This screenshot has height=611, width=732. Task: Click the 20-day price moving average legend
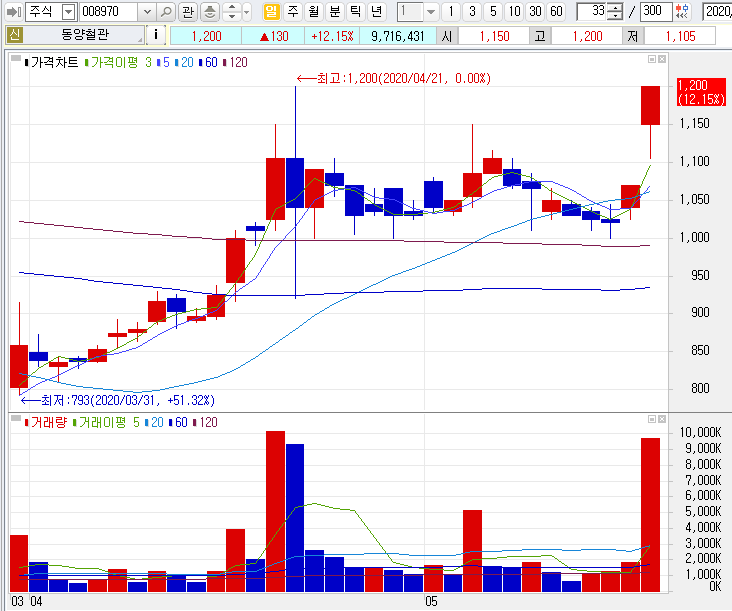coord(184,63)
